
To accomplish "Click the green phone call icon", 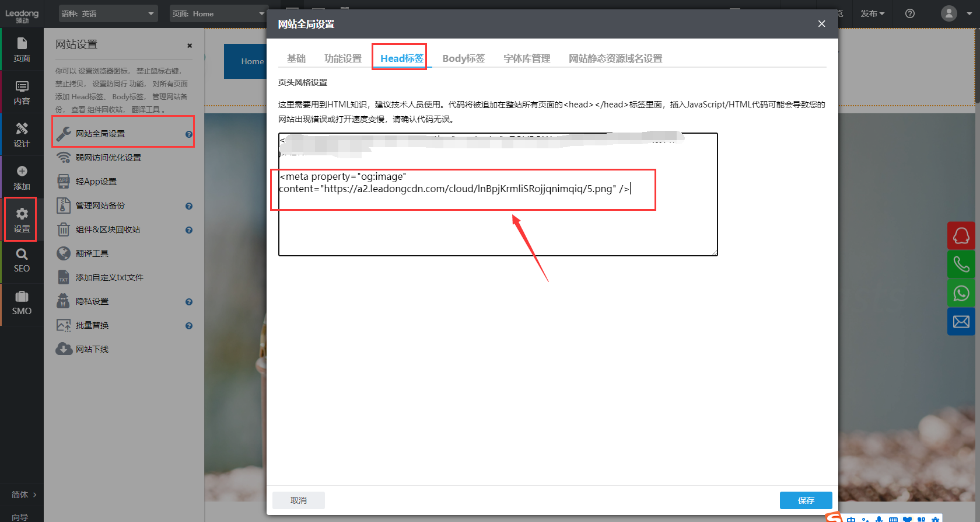I will coord(961,264).
